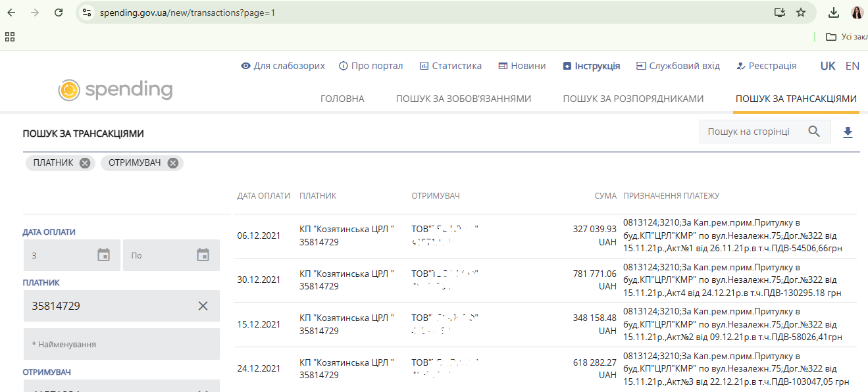Switch language to EN

(x=852, y=66)
